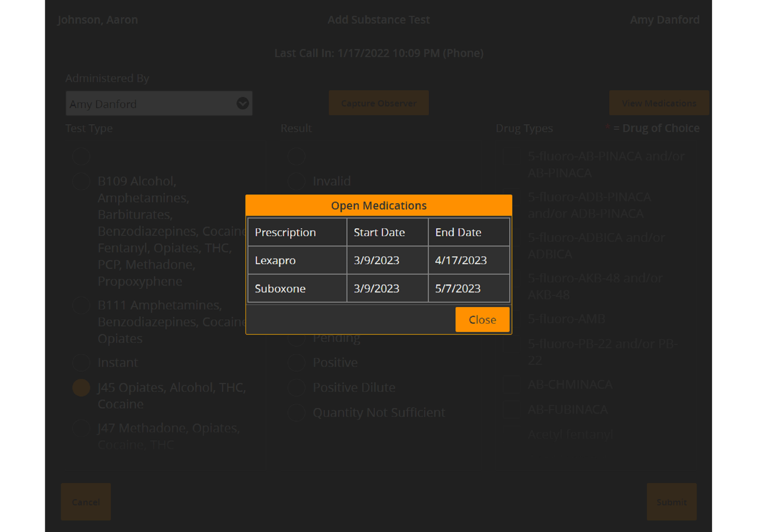Select the B109 Alcohol test type radio

(x=81, y=181)
